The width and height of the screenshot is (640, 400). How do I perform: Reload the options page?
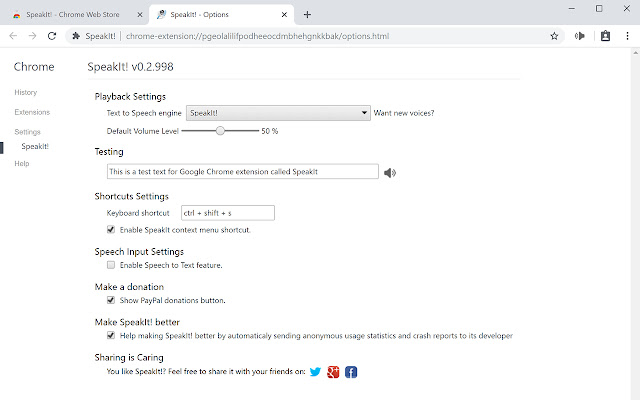pos(55,36)
